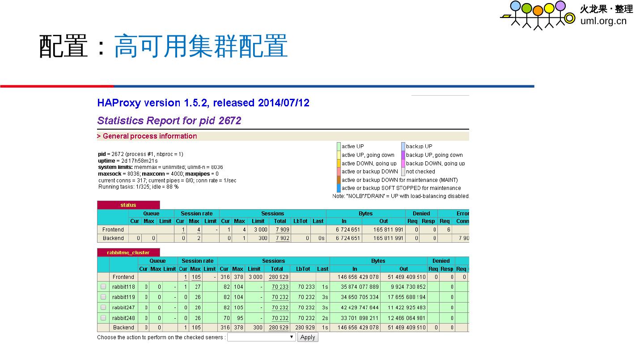Click the Running tasks: 1/325 line
This screenshot has width=644, height=362.
pos(138,187)
